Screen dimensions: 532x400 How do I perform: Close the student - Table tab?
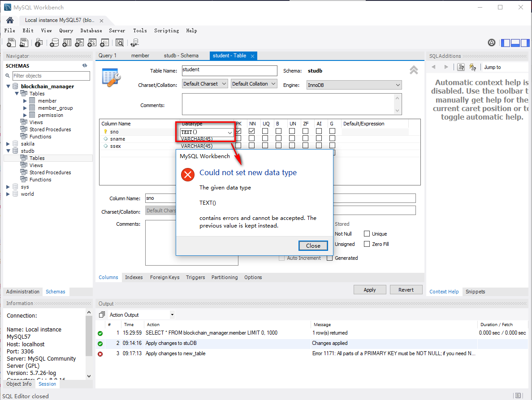252,56
